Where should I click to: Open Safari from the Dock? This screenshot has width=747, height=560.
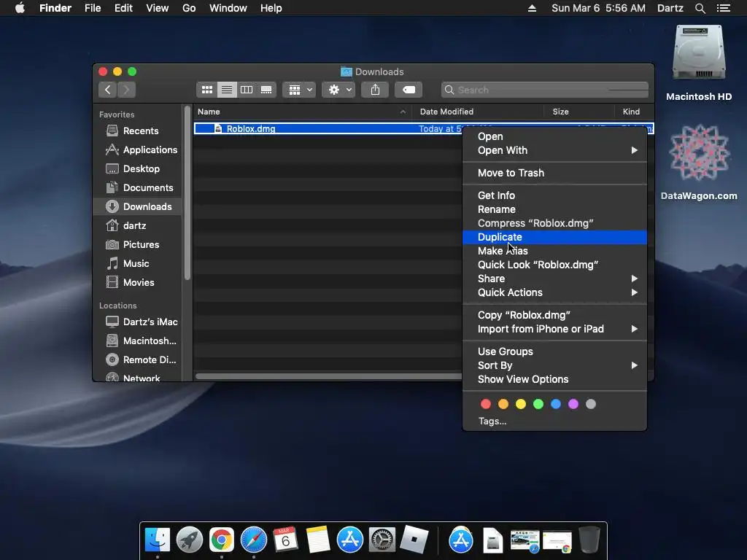[253, 540]
